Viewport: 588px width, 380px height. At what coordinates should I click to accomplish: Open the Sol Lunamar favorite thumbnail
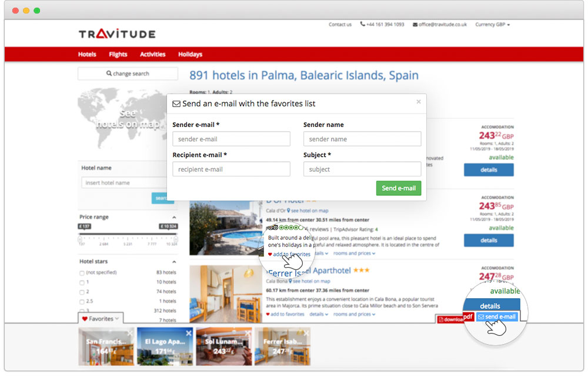[x=224, y=346]
